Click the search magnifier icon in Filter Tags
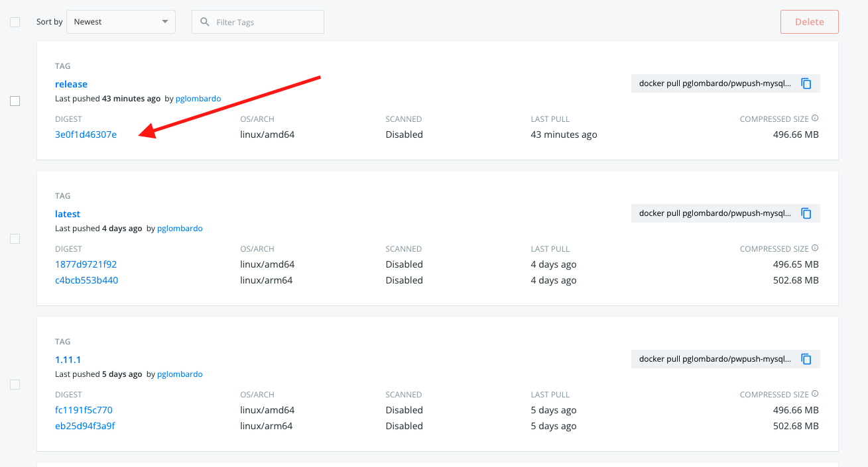Screen dimensions: 868x467 (205, 22)
